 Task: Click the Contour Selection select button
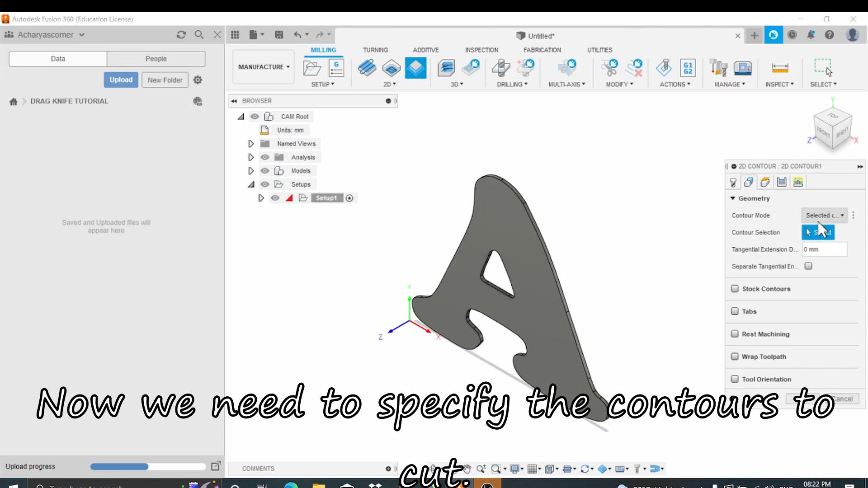coord(818,232)
